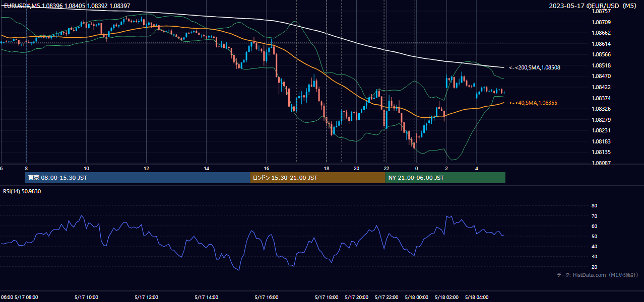Click the '5/17 12:00' bottom date label
This screenshot has width=644, height=302.
(x=146, y=297)
